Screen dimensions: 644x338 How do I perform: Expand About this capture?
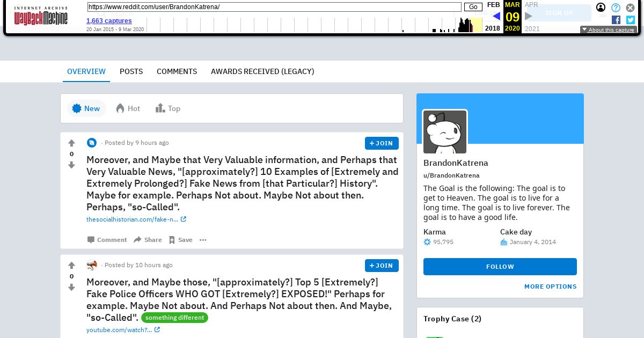(x=609, y=30)
